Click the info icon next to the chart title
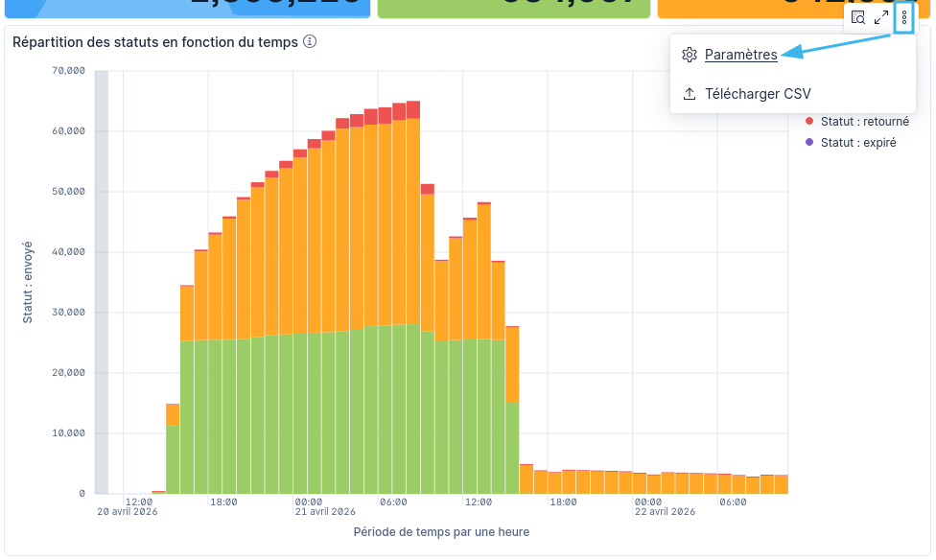 pyautogui.click(x=309, y=41)
